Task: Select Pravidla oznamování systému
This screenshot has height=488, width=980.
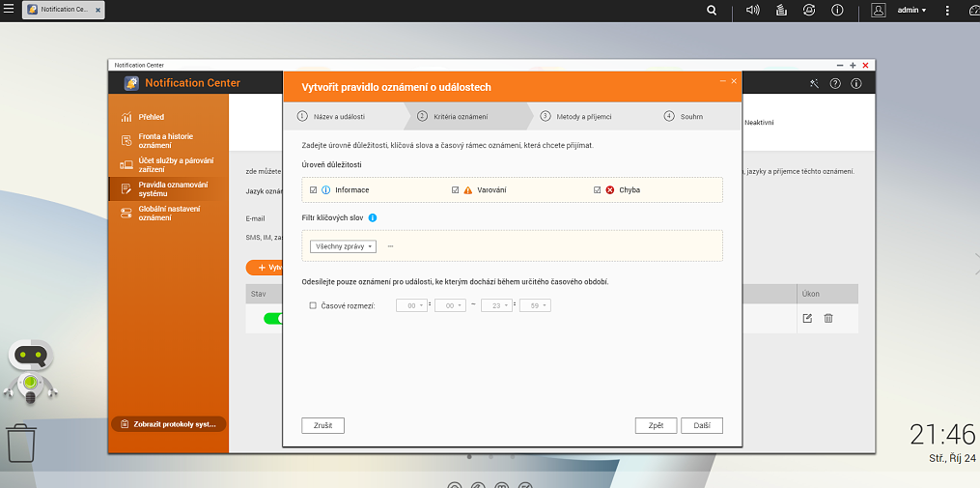Action: [168, 189]
